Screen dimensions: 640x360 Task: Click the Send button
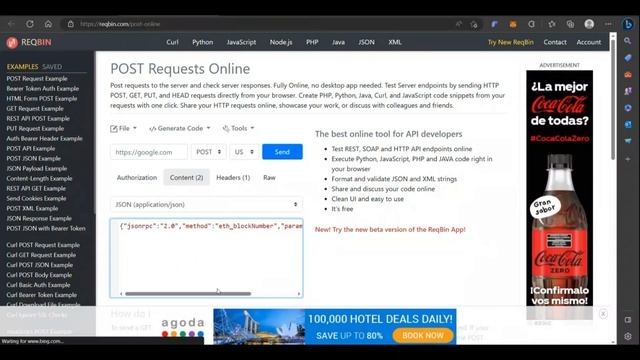[x=282, y=152]
